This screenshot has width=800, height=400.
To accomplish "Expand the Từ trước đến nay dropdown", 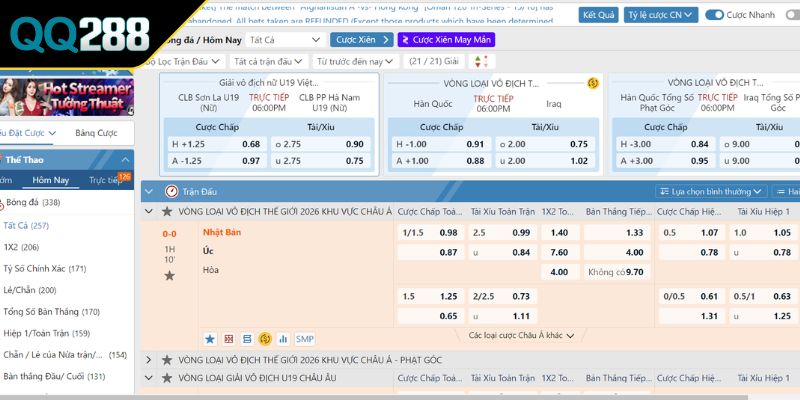I will (357, 62).
